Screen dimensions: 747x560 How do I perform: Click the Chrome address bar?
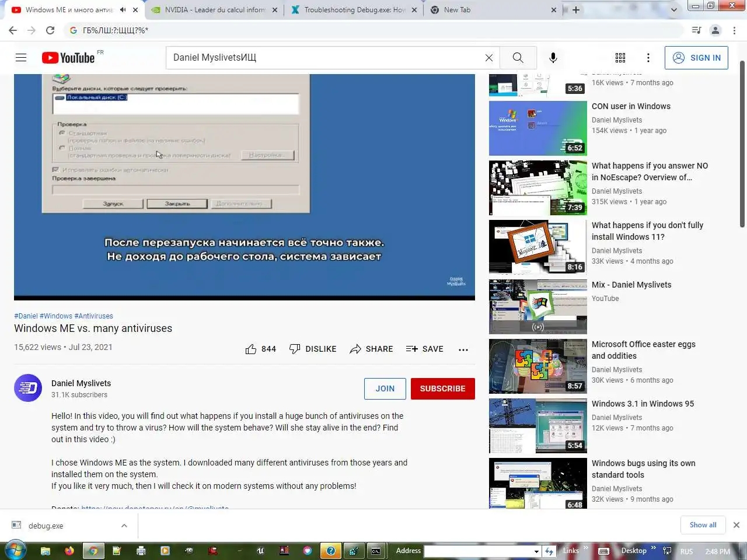pyautogui.click(x=373, y=30)
